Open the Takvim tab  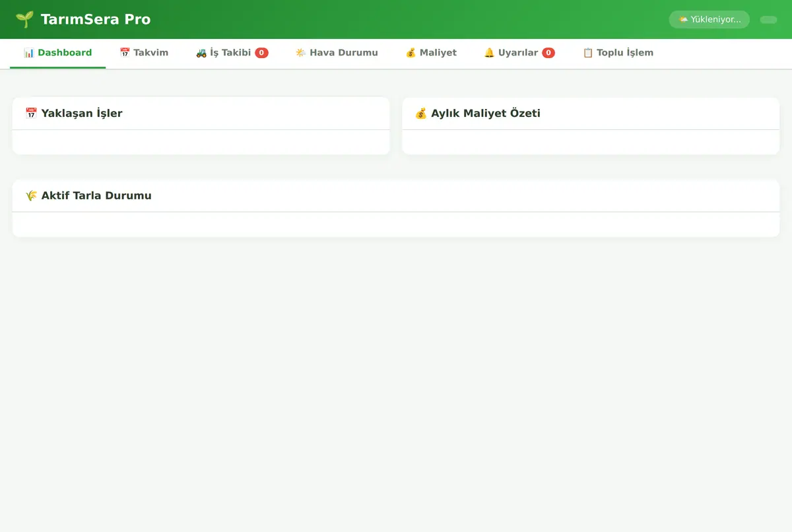[144, 53]
